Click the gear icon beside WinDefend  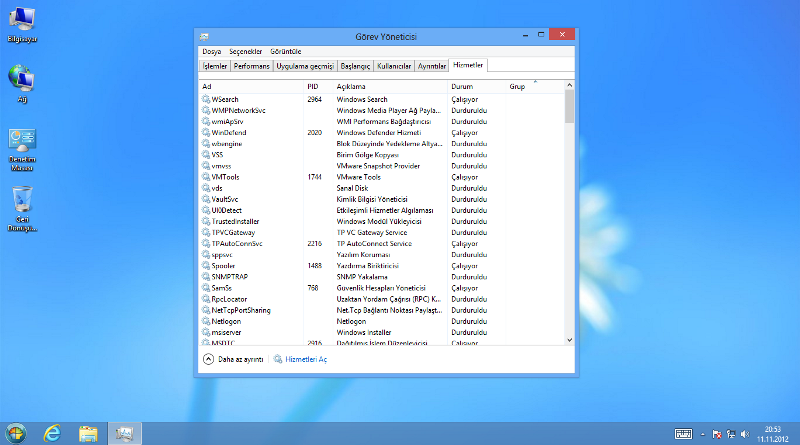click(206, 132)
